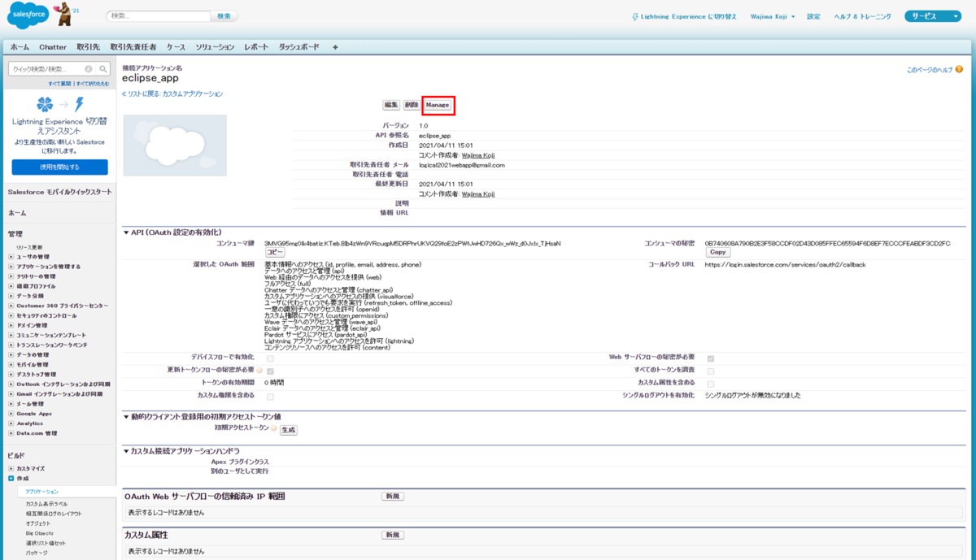Open the Chatter tab
Screen dimensions: 976x560
53,47
